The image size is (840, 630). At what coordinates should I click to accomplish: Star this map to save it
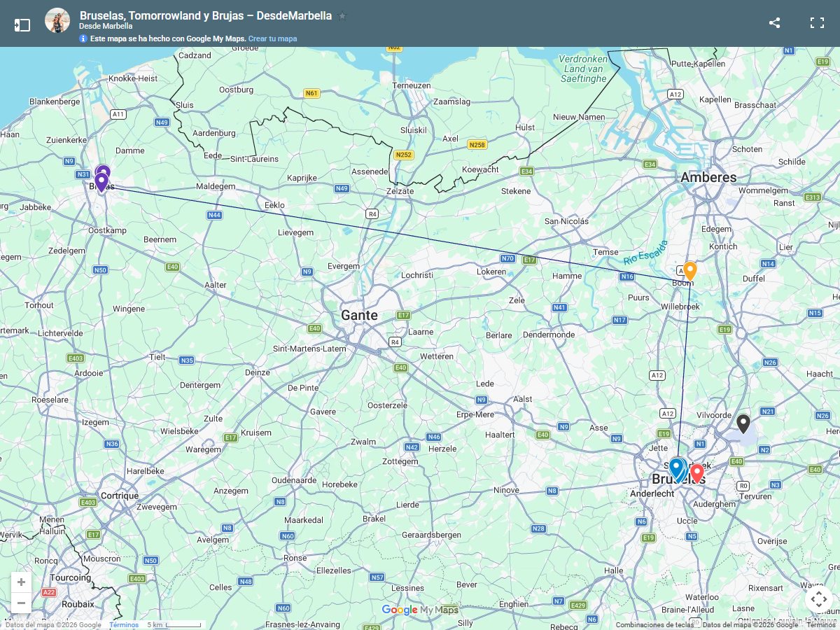pos(342,15)
